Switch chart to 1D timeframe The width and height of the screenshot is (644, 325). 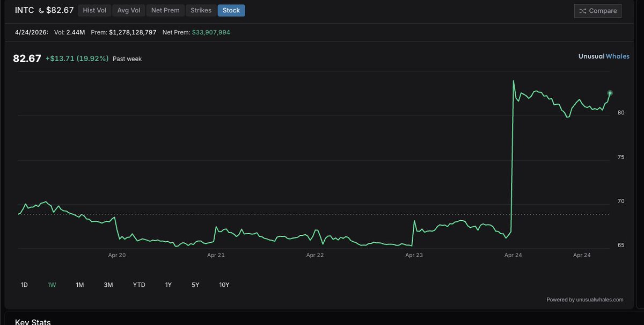point(24,285)
